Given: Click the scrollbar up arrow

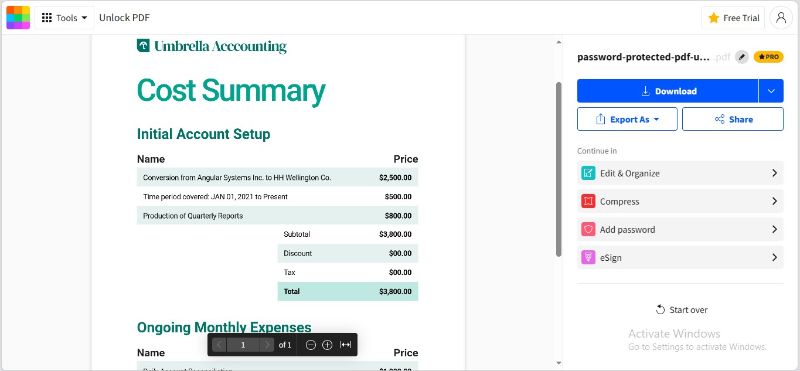Looking at the screenshot, I should click(558, 42).
